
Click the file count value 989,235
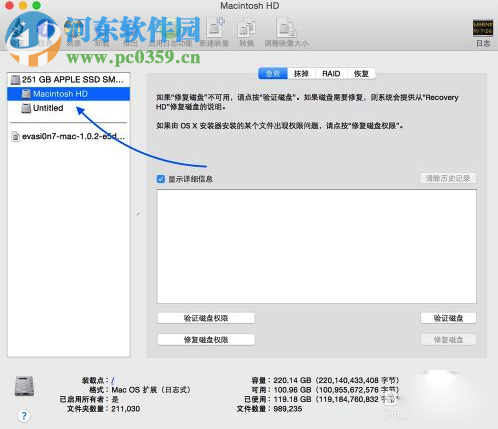(x=288, y=409)
